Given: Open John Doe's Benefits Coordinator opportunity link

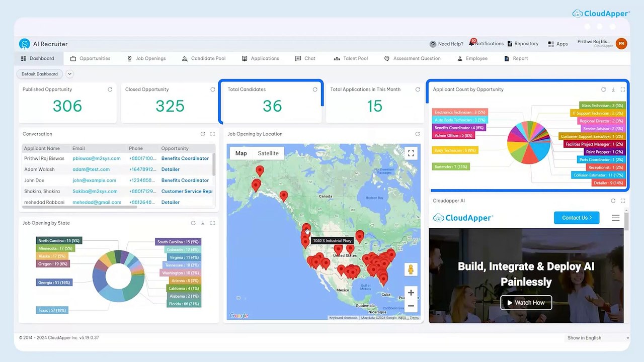Looking at the screenshot, I should pos(185,180).
